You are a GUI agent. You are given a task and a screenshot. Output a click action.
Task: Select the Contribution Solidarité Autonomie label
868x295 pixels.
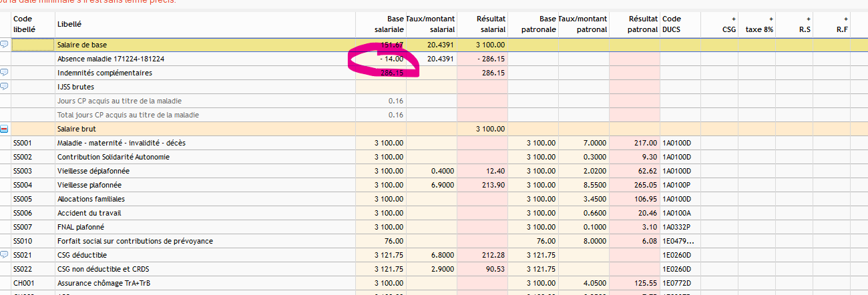(x=114, y=157)
